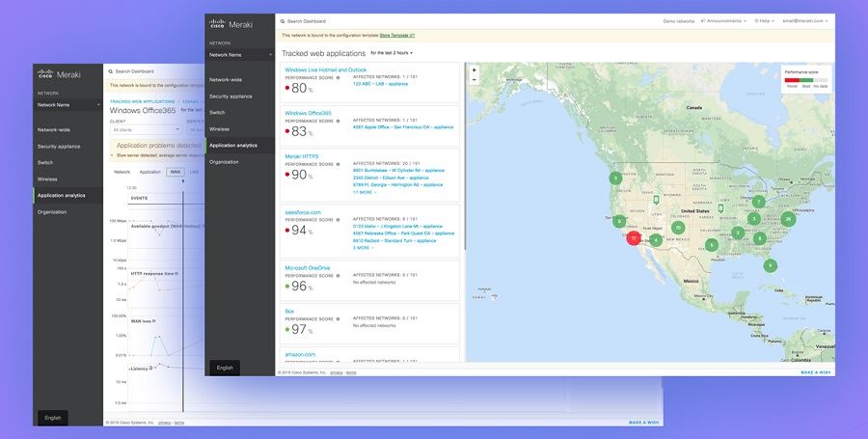Click Make a Wish in front window
The height and width of the screenshot is (439, 868).
(815, 372)
